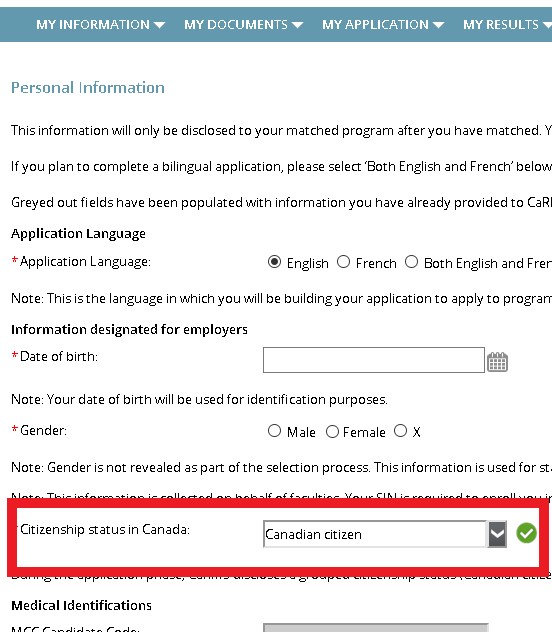
Task: Open the My Application menu
Action: (x=383, y=25)
